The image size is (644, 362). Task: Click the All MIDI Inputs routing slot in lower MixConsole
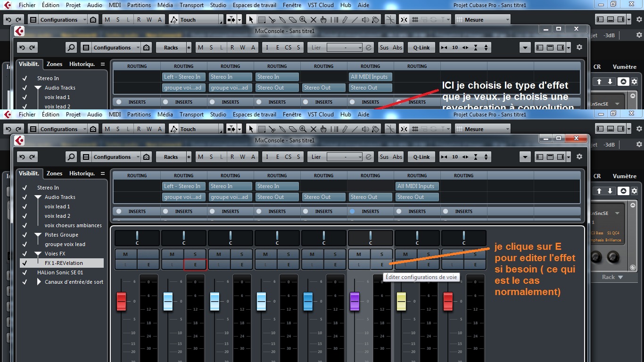[x=417, y=186]
